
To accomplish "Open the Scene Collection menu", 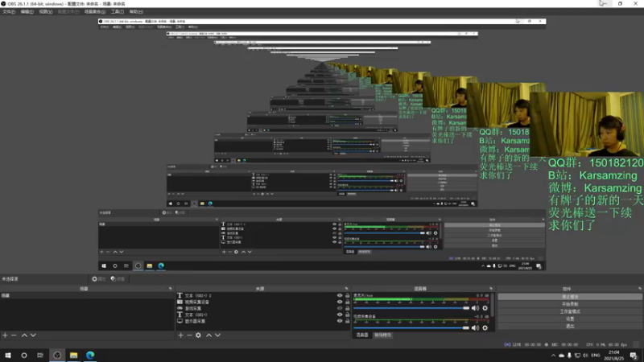I will [x=95, y=12].
